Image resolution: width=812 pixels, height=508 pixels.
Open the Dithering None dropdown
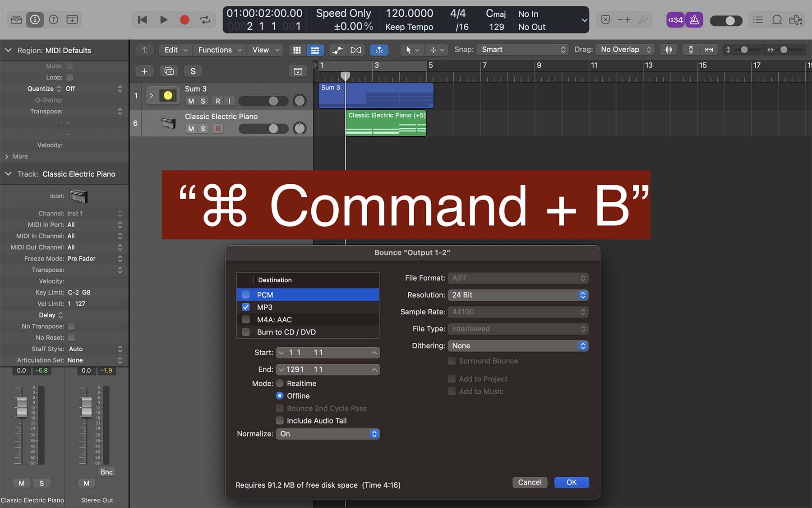coord(518,346)
